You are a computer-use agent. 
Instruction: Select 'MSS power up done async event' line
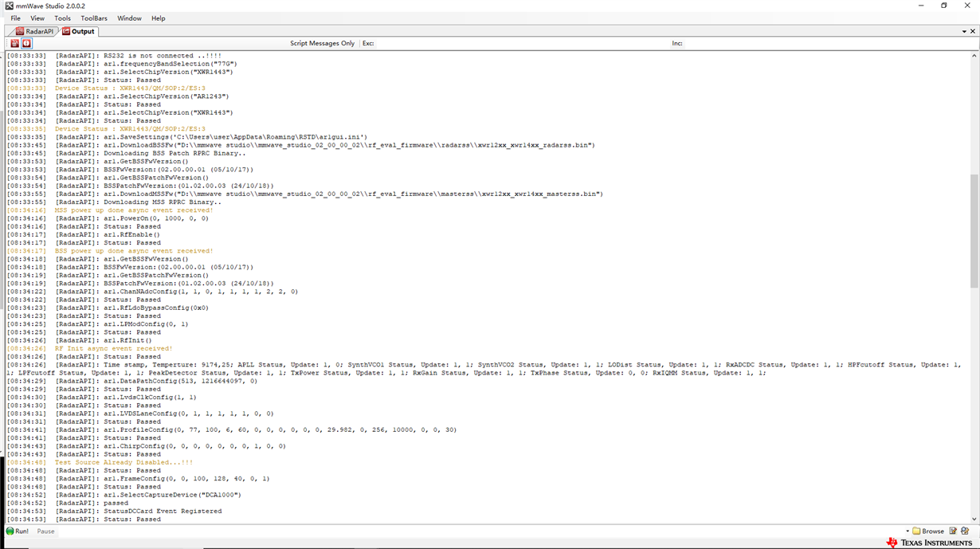click(x=110, y=210)
